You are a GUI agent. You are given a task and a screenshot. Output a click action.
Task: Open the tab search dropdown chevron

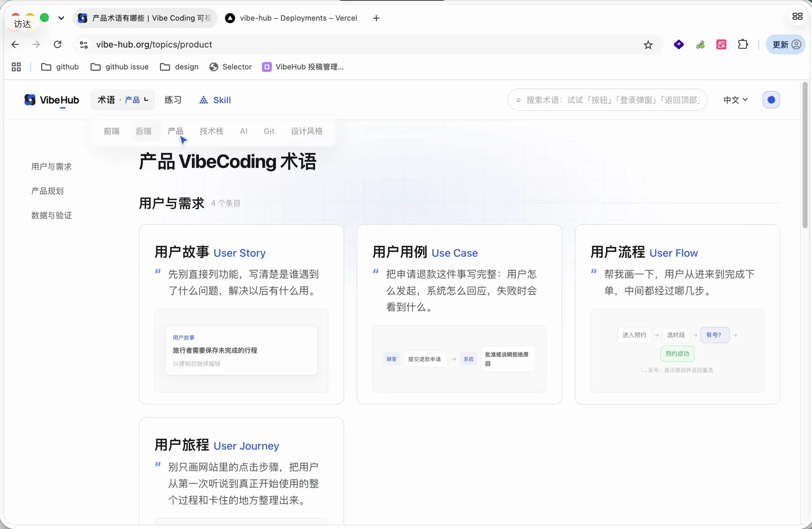[x=61, y=18]
